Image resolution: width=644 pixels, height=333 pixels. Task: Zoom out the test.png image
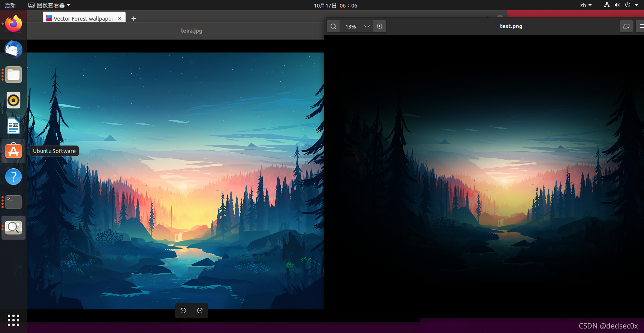(333, 26)
